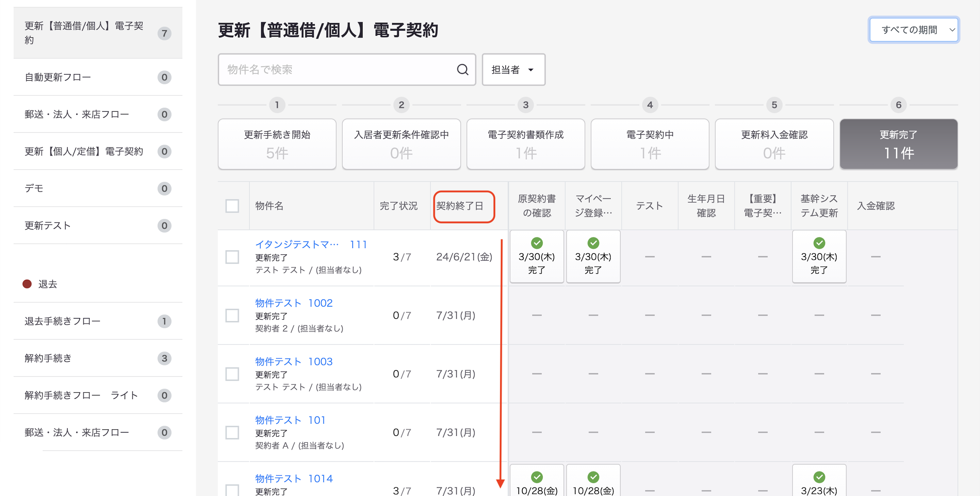Click green check for 基幹システム更新 in イタンジテストマ row
The width and height of the screenshot is (980, 496).
click(x=819, y=243)
